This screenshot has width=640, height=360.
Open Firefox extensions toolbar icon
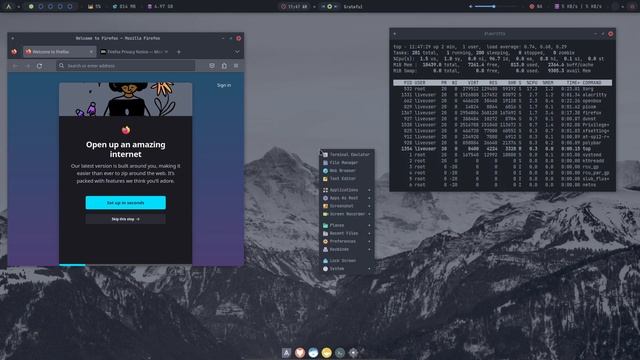pyautogui.click(x=224, y=66)
